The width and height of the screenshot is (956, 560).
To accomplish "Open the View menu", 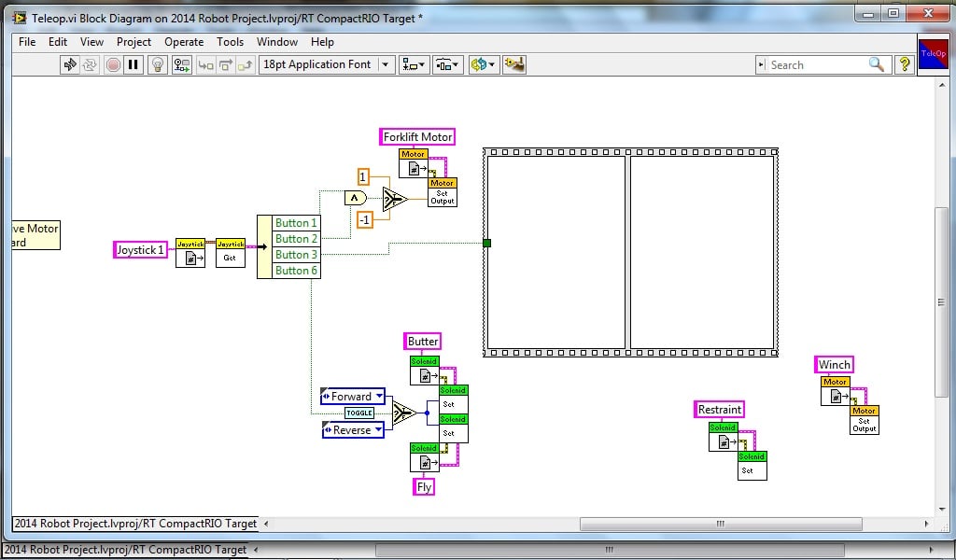I will click(x=92, y=42).
